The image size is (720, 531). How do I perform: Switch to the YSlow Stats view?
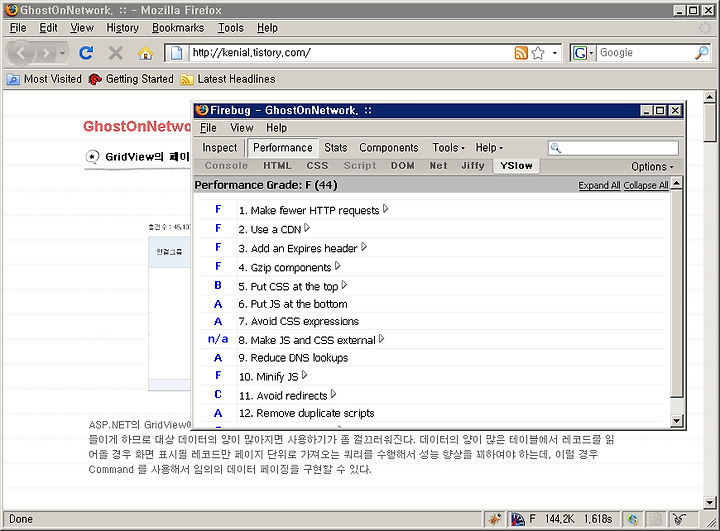pos(336,148)
